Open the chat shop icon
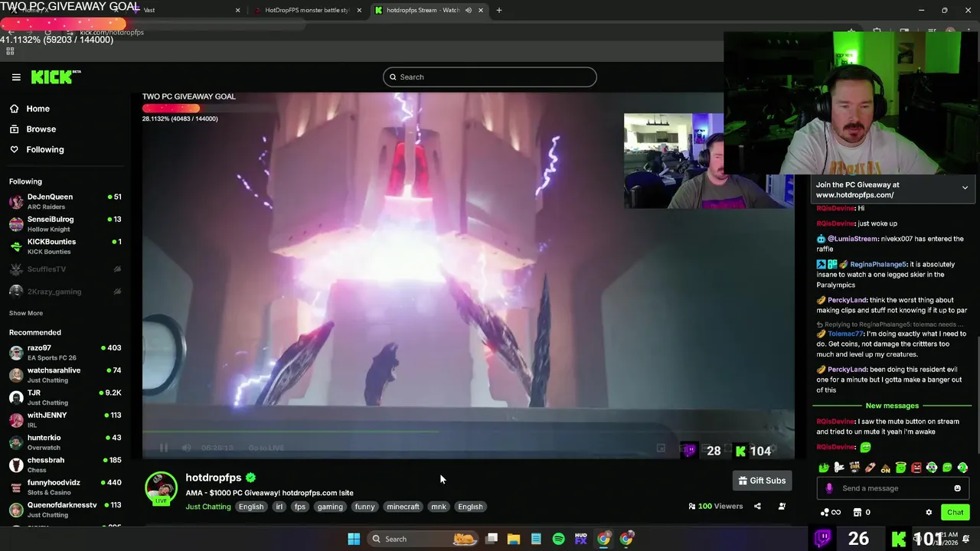The width and height of the screenshot is (980, 551). (x=858, y=513)
